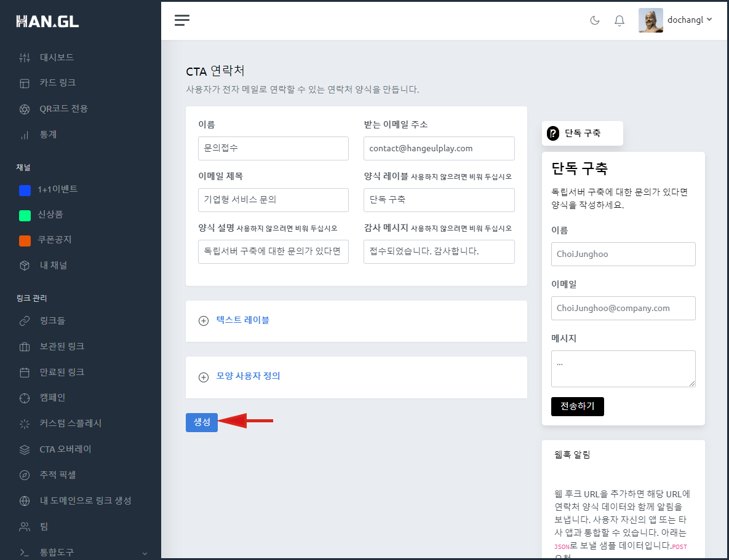729x560 pixels.
Task: Click the HAN.GL logo
Action: (47, 22)
